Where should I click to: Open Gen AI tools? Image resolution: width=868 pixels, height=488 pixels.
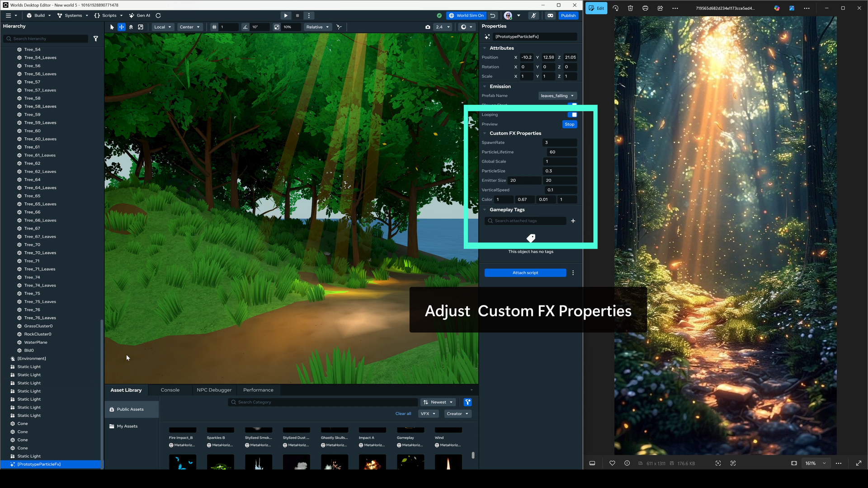coord(139,15)
